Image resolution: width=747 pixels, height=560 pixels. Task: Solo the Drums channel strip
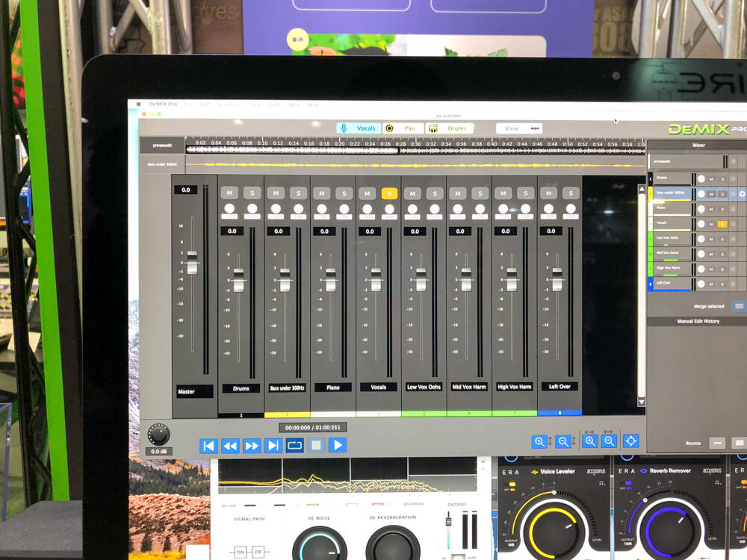tap(252, 193)
